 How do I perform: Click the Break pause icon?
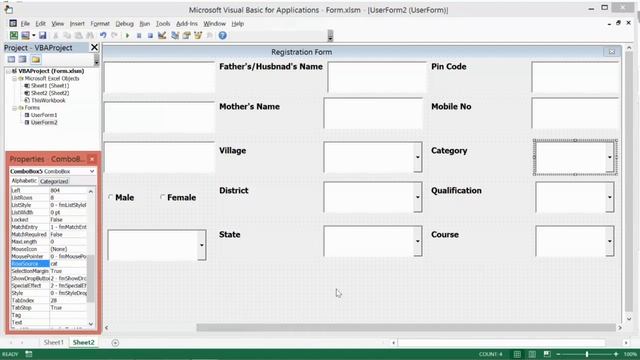click(x=139, y=36)
